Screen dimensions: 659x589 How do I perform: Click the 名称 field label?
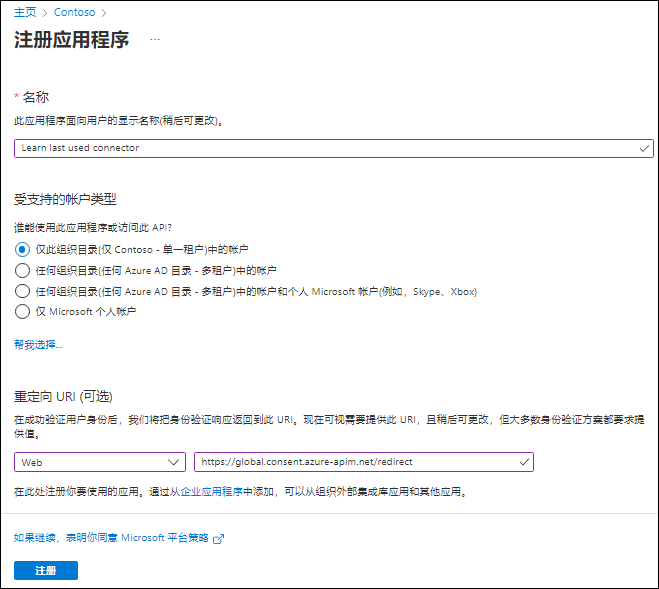pos(36,97)
